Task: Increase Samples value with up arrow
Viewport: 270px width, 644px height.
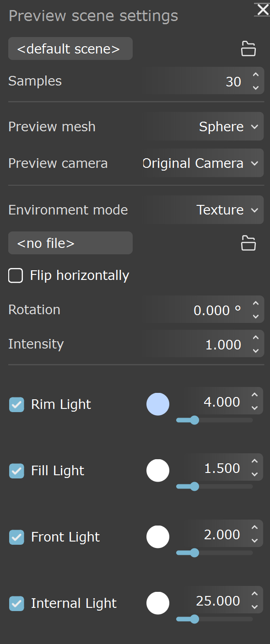Action: (256, 75)
